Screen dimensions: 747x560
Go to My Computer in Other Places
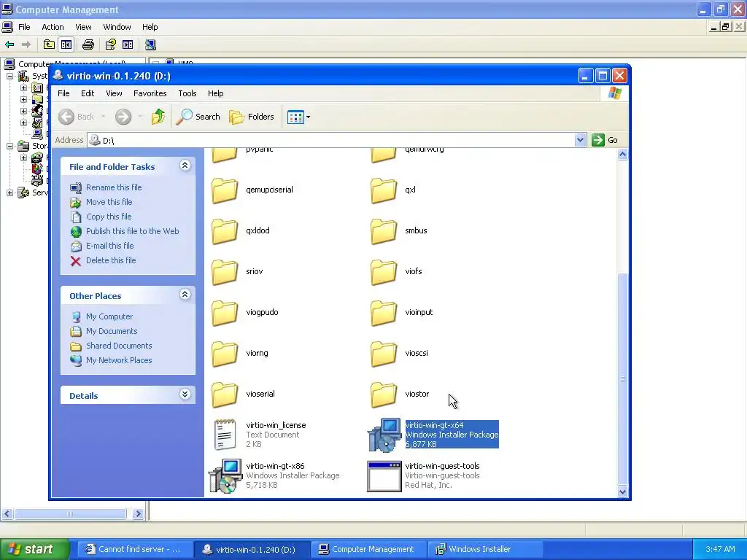pos(109,316)
